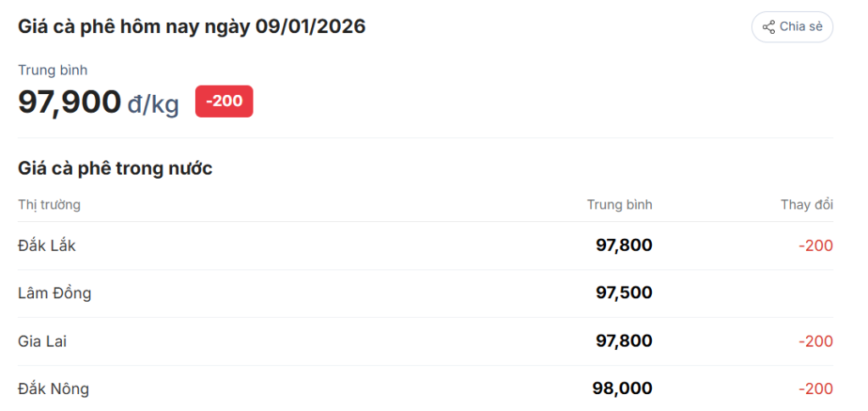868x411 pixels.
Task: Click the -200 change for Đắk Nông
Action: pyautogui.click(x=815, y=389)
